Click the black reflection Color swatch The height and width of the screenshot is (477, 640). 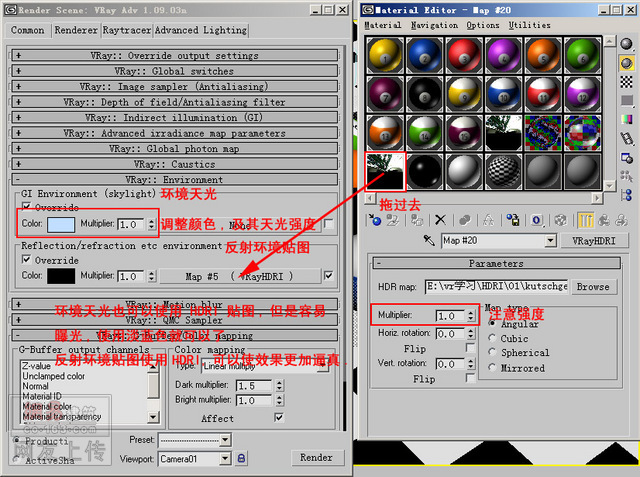(61, 276)
